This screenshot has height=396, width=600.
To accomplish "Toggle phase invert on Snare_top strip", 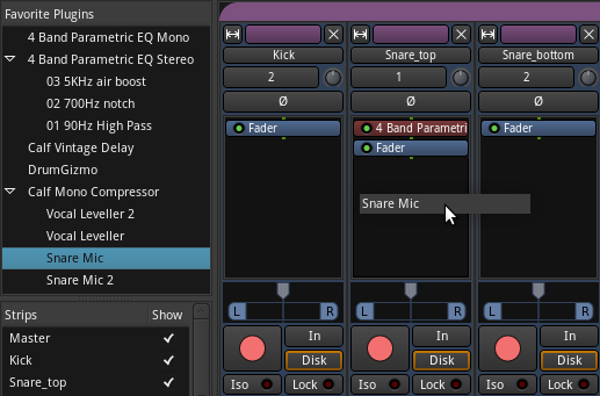I will coord(411,101).
